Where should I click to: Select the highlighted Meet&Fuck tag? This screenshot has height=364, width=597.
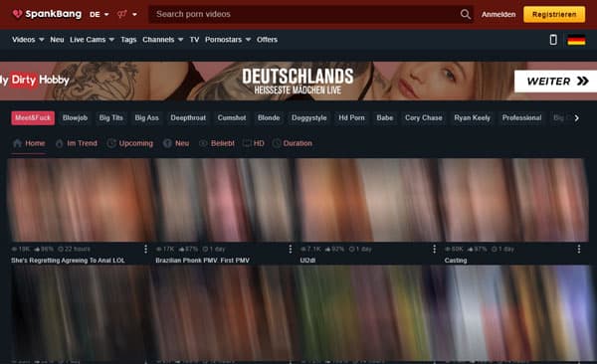33,118
